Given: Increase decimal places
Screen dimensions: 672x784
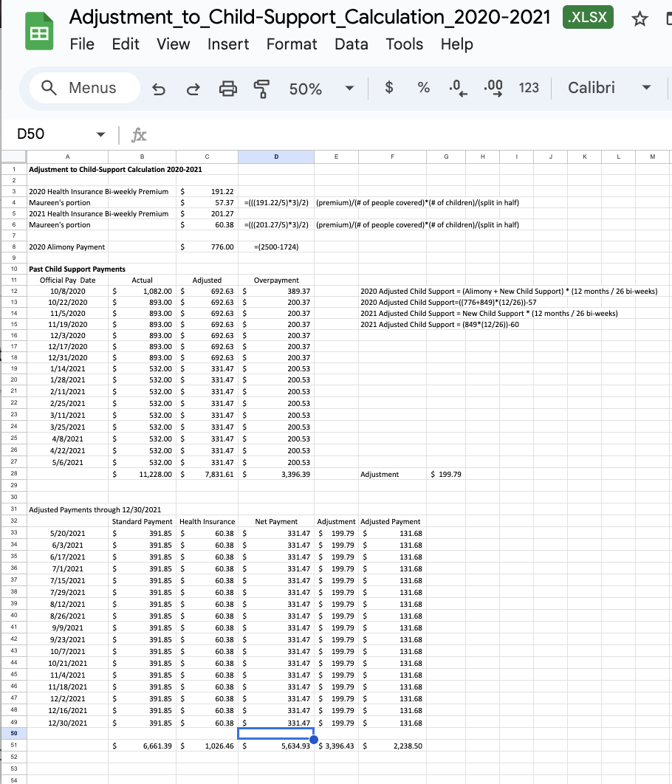Looking at the screenshot, I should (493, 88).
